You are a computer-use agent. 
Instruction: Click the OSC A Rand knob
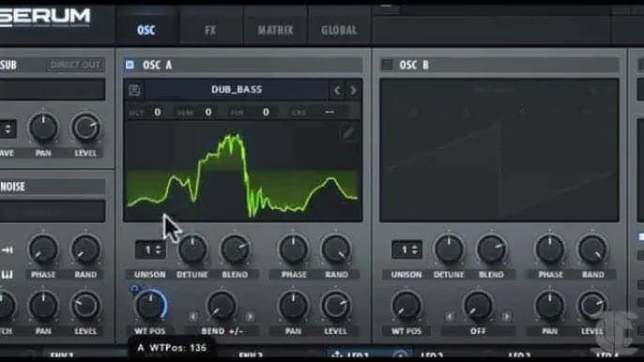coord(336,249)
